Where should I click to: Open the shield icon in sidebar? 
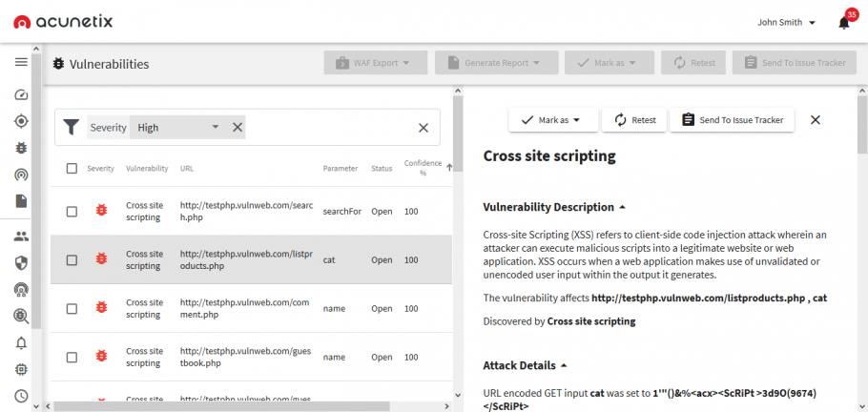pyautogui.click(x=21, y=262)
